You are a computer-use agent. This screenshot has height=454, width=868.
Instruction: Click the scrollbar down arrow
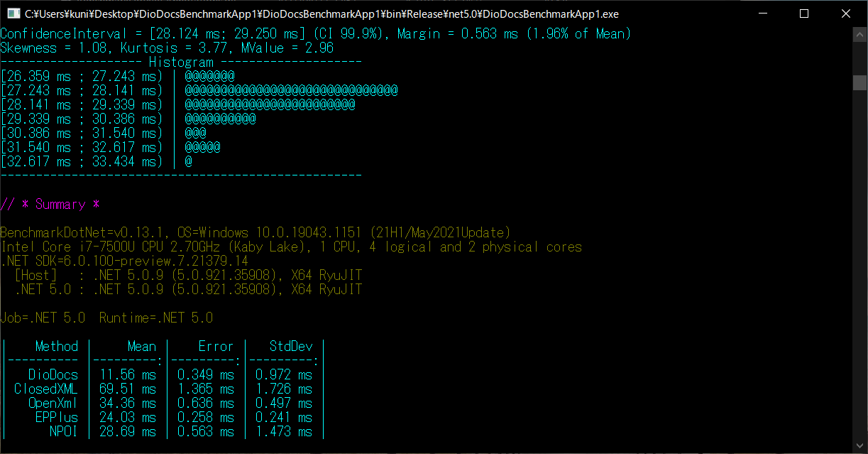(859, 446)
